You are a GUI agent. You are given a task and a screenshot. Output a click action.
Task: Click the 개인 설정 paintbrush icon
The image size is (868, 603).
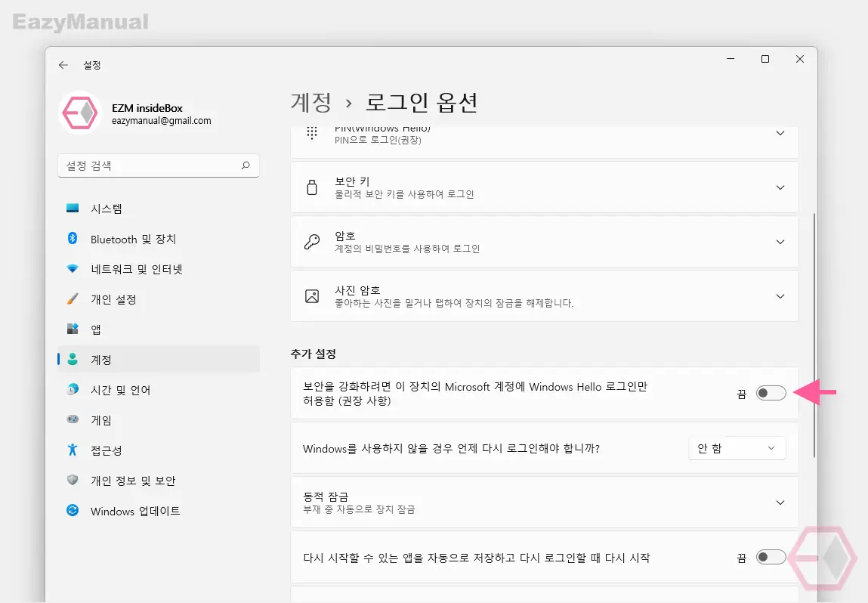tap(73, 298)
